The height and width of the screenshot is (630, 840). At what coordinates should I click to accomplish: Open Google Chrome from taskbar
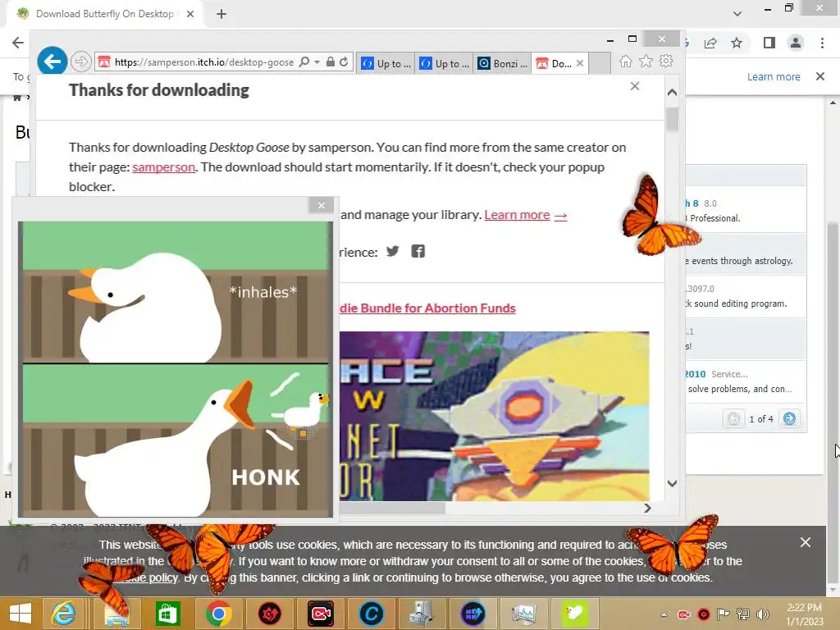tap(218, 614)
